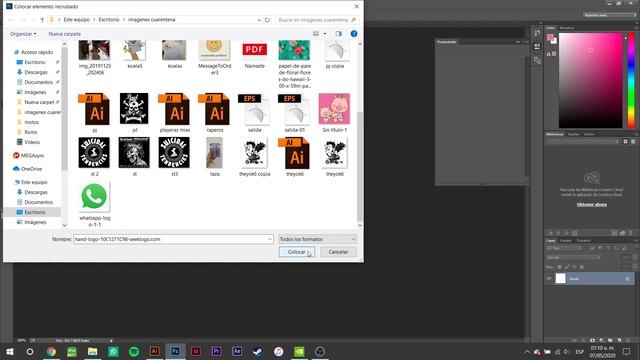The width and height of the screenshot is (640, 360).
Task: Open the workspace switcher dropdown top right
Action: (x=609, y=15)
